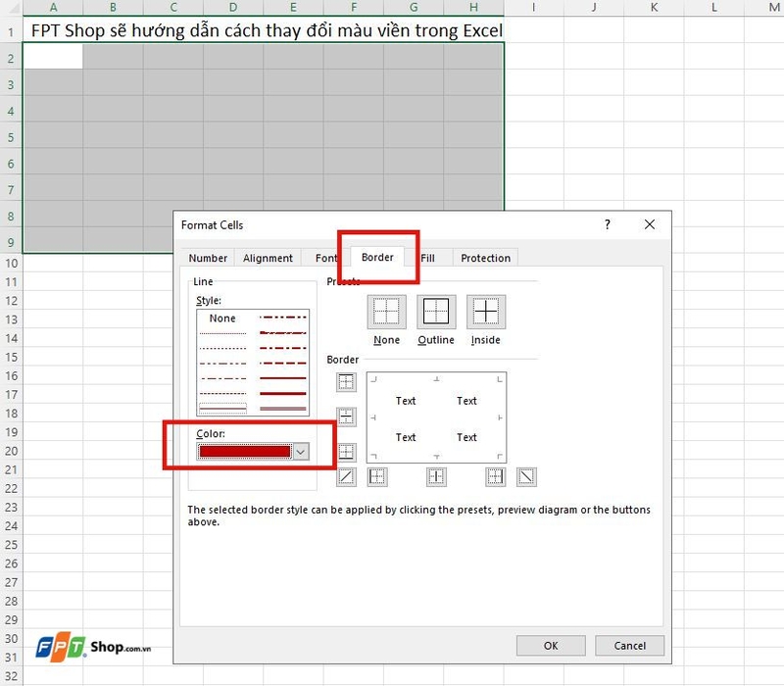This screenshot has height=686, width=784.
Task: Select the dotted line style
Action: [x=223, y=333]
